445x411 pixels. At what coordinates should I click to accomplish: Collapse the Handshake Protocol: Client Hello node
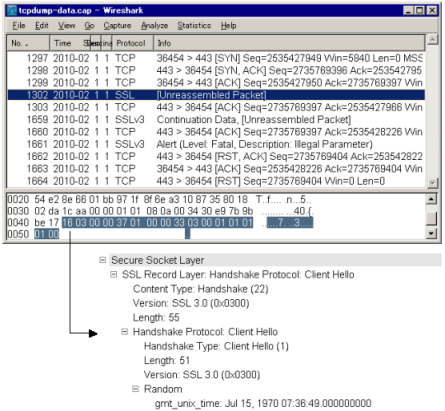pyautogui.click(x=125, y=332)
